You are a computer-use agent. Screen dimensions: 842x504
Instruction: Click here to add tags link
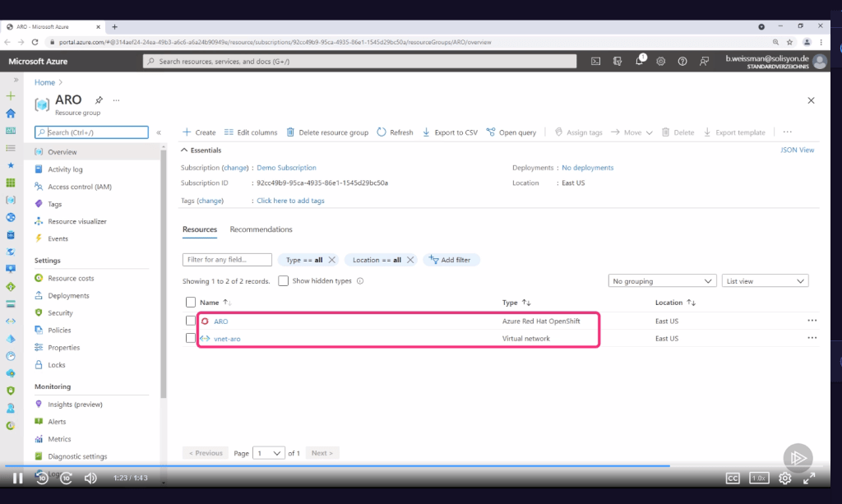pyautogui.click(x=290, y=201)
